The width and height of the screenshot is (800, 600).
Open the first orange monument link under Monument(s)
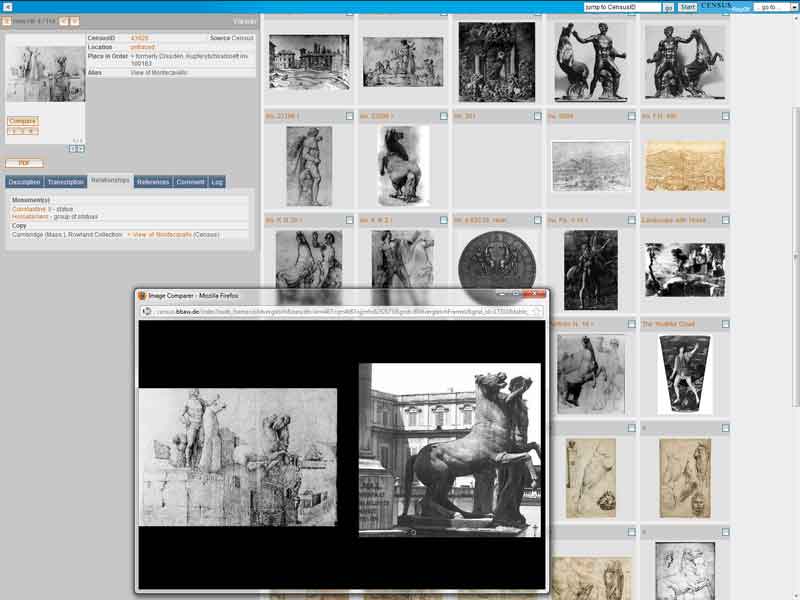pyautogui.click(x=29, y=209)
